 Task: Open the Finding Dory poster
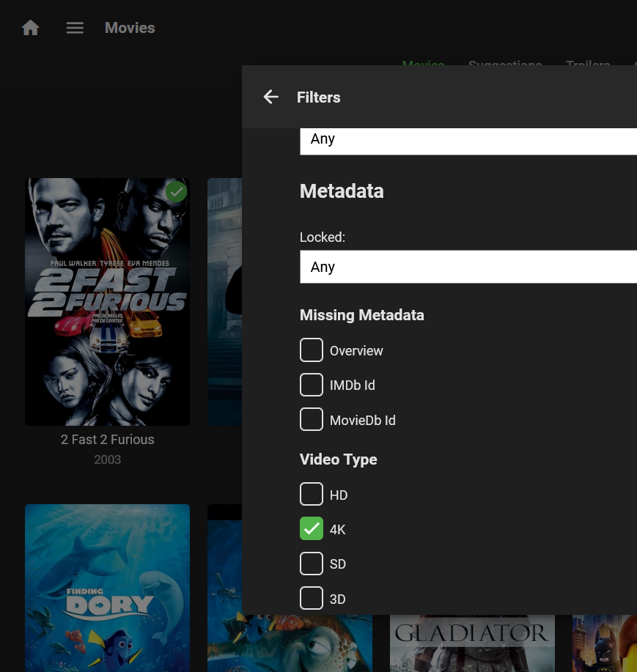(x=107, y=587)
